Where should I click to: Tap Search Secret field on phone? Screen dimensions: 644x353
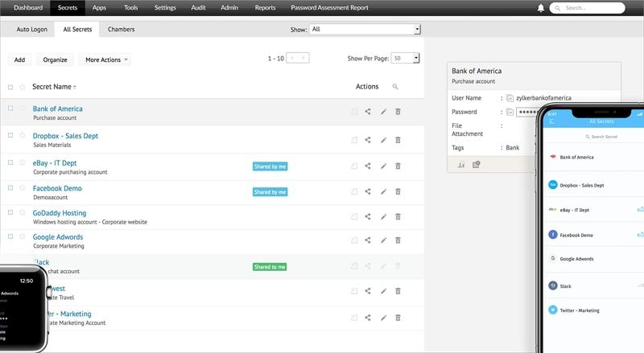601,136
